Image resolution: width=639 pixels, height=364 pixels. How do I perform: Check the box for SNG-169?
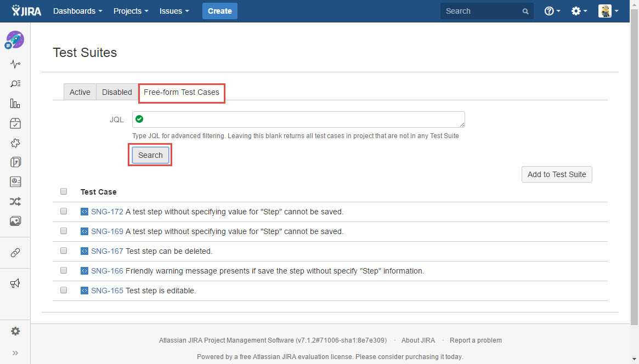(64, 231)
